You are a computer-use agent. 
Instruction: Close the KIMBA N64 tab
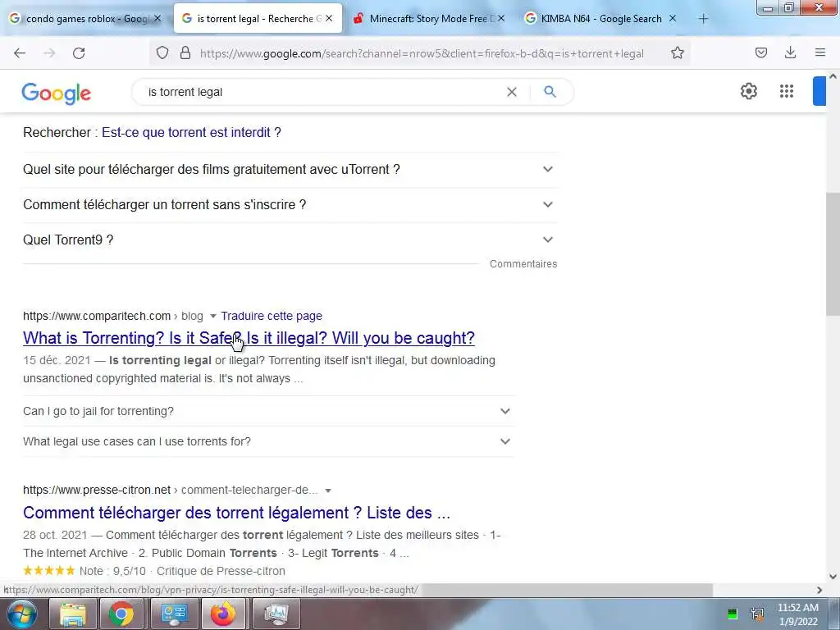point(673,19)
